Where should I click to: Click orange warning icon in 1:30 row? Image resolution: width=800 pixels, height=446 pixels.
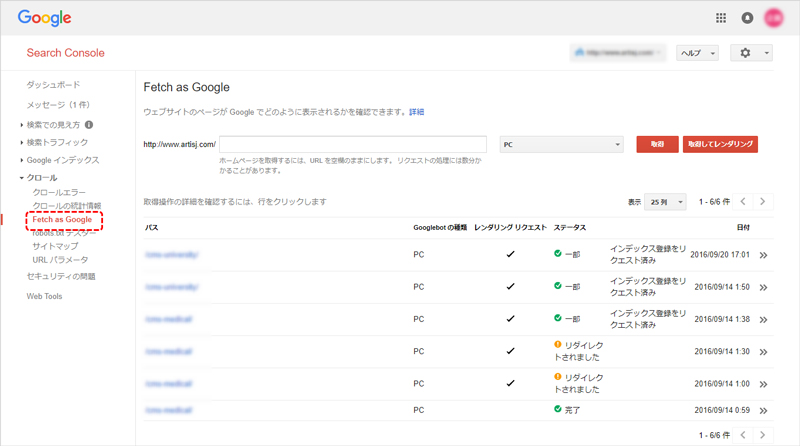tap(558, 344)
